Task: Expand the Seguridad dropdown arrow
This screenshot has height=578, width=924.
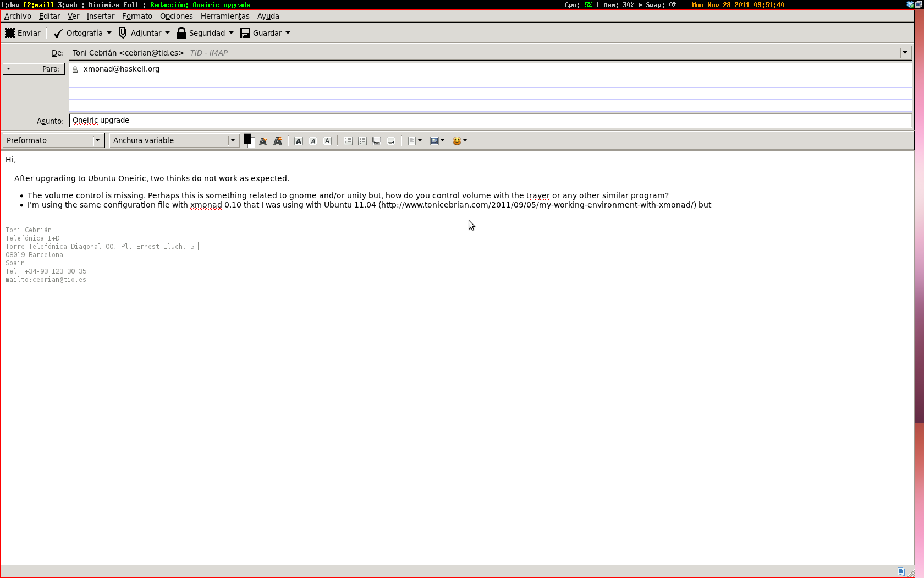Action: [231, 33]
